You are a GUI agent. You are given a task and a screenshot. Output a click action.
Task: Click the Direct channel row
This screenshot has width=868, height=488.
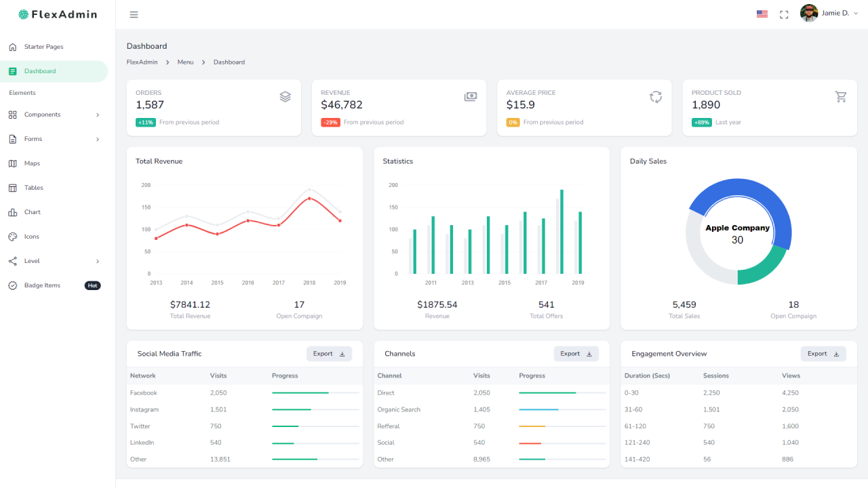pyautogui.click(x=492, y=393)
